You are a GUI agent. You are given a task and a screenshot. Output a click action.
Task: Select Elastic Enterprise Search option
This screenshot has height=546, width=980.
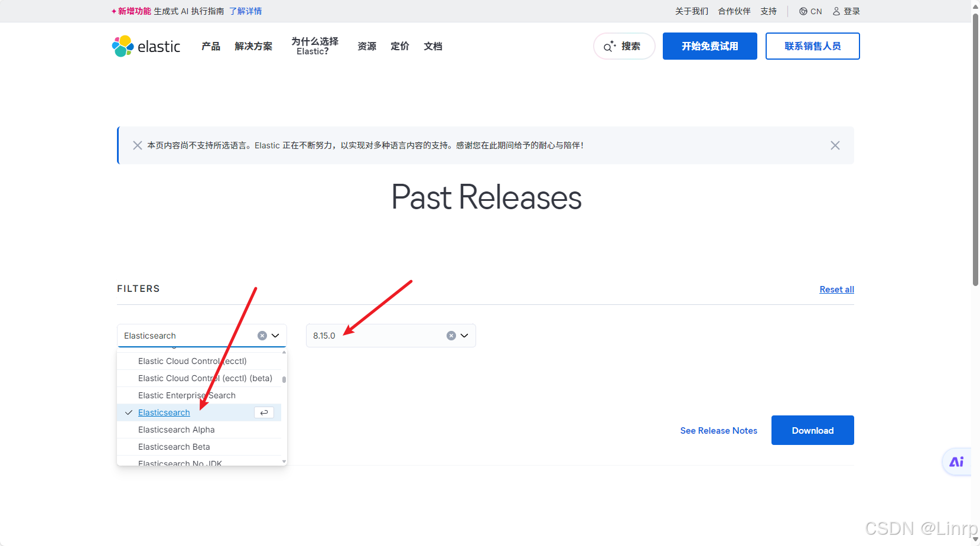coord(199,395)
